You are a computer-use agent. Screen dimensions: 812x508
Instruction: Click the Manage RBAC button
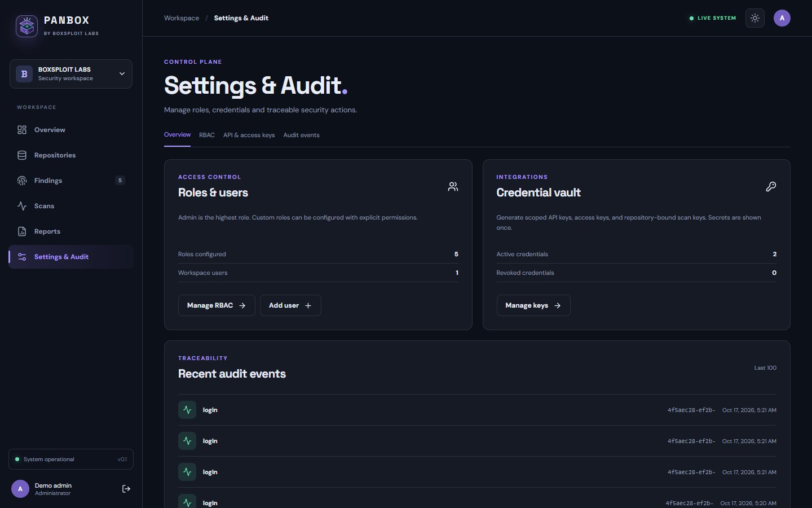pyautogui.click(x=217, y=305)
